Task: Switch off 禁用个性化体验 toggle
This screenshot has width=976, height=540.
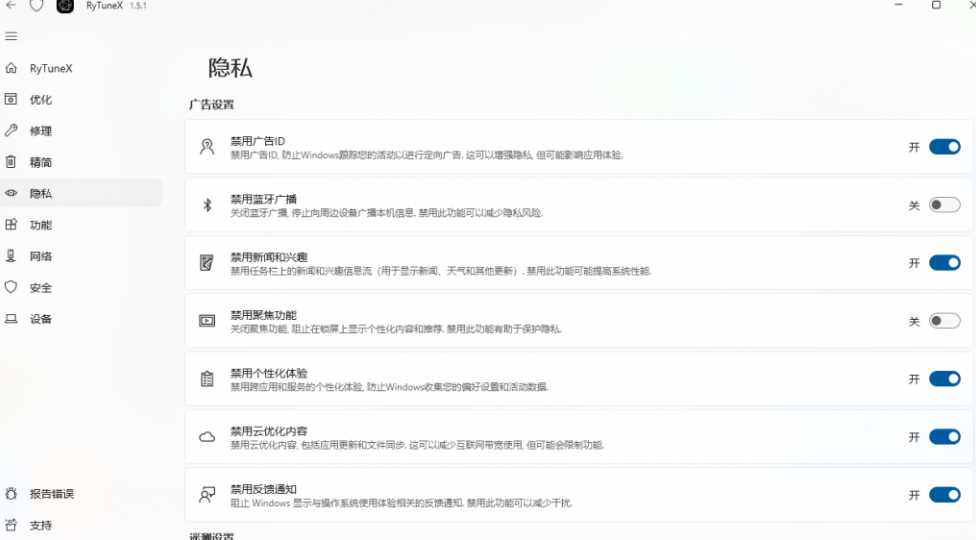Action: click(944, 379)
